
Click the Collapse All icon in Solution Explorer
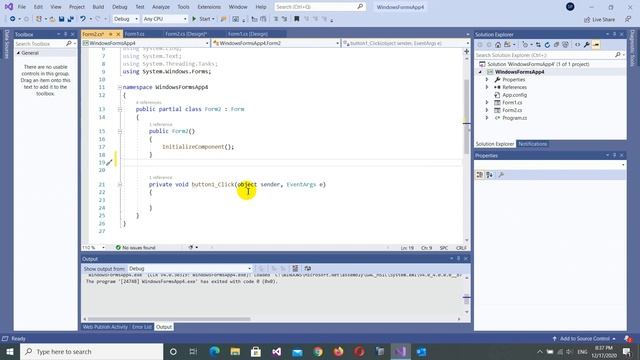click(x=556, y=45)
